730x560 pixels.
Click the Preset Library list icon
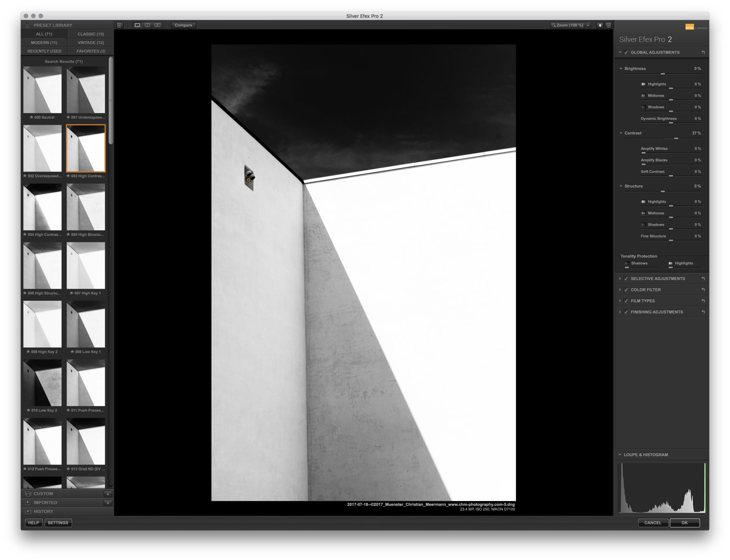pyautogui.click(x=27, y=25)
